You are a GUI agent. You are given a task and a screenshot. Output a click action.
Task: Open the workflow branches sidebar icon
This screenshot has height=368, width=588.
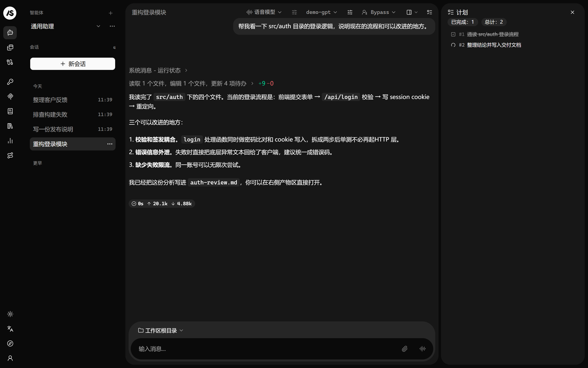click(10, 62)
